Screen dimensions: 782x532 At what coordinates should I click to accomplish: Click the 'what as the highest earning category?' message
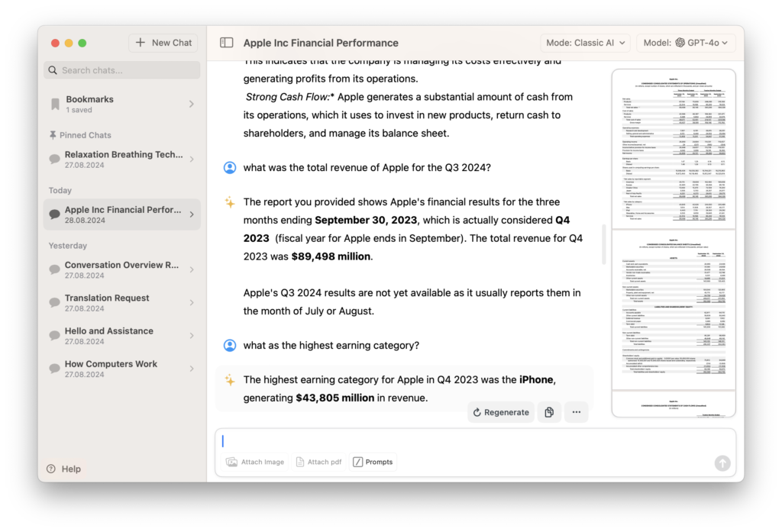(x=331, y=345)
